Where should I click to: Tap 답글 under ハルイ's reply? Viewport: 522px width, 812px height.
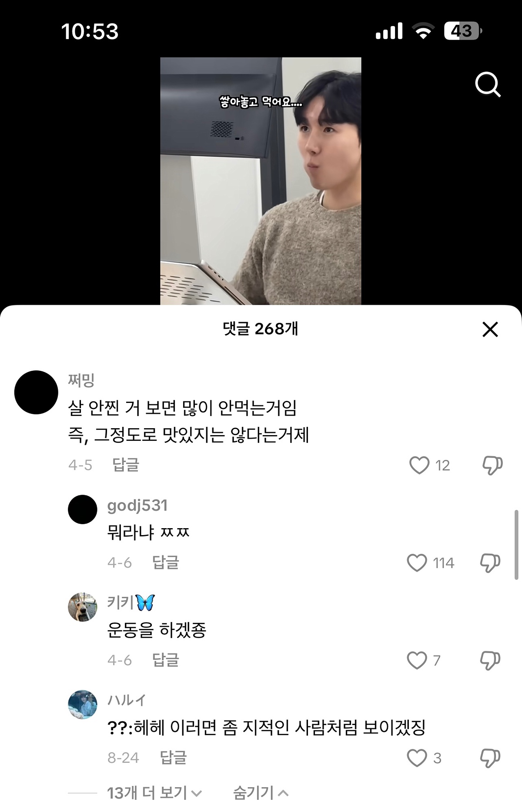coord(173,757)
